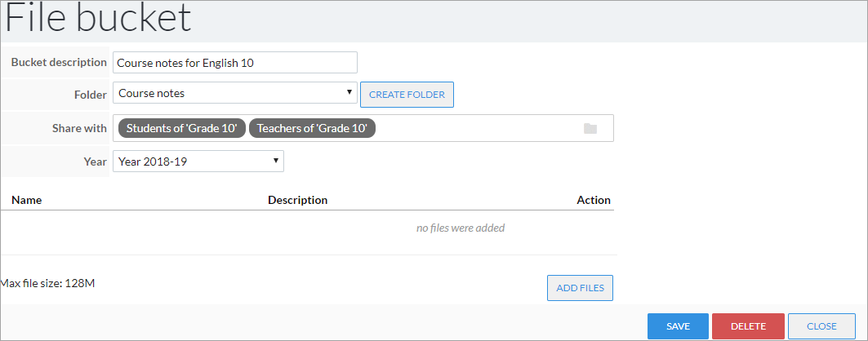The width and height of the screenshot is (868, 341).
Task: Click the File bucket heading
Action: (x=99, y=19)
